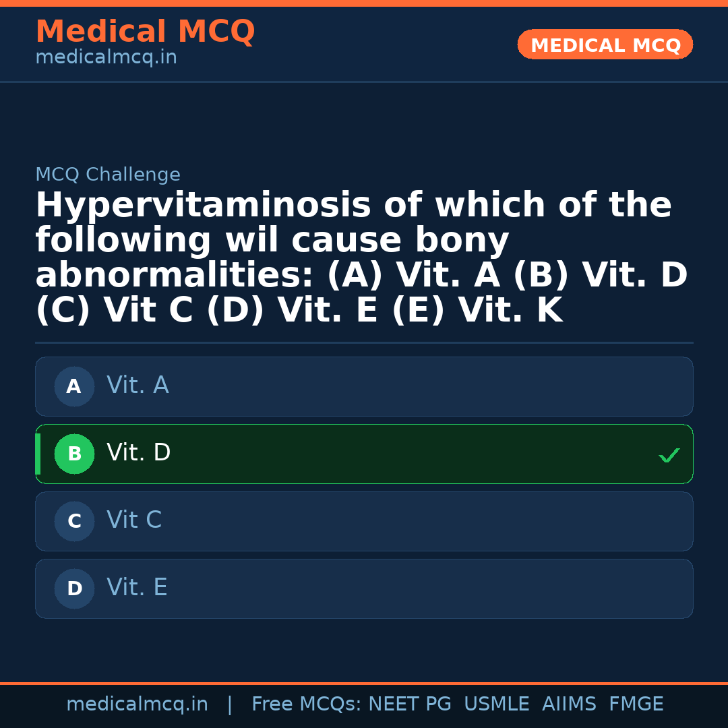Click the circular C badge icon
The height and width of the screenshot is (728, 728).
(74, 521)
